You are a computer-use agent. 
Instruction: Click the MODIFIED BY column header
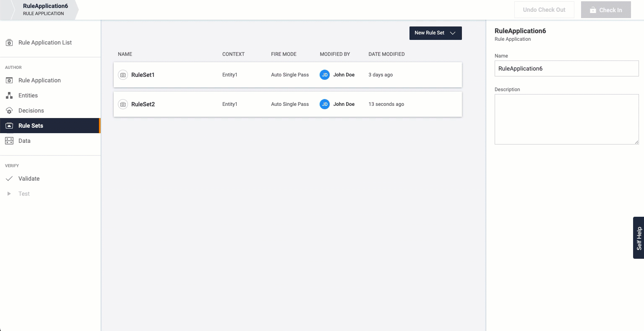[x=335, y=54]
